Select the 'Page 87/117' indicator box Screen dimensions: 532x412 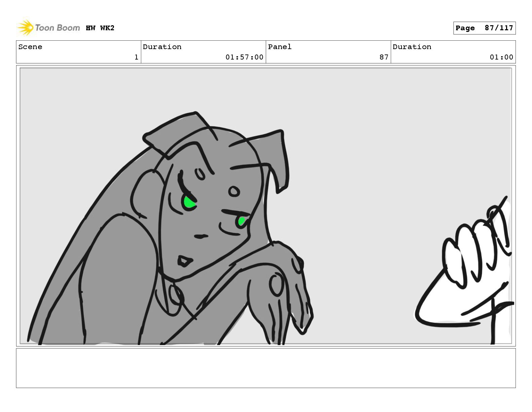click(484, 28)
